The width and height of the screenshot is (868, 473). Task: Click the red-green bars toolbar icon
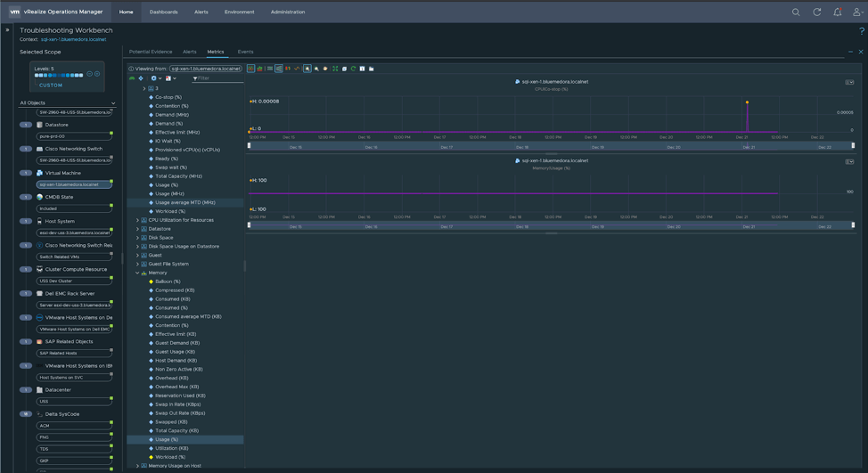click(x=288, y=69)
